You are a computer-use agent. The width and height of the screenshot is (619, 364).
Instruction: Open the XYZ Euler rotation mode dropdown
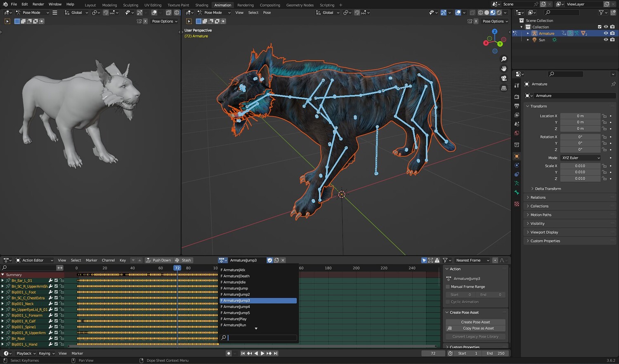point(580,158)
